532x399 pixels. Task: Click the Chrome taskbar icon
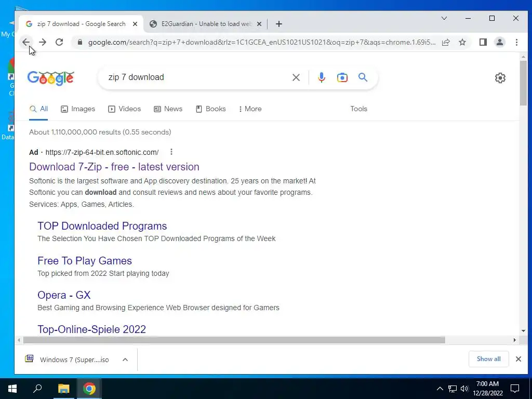coord(89,389)
